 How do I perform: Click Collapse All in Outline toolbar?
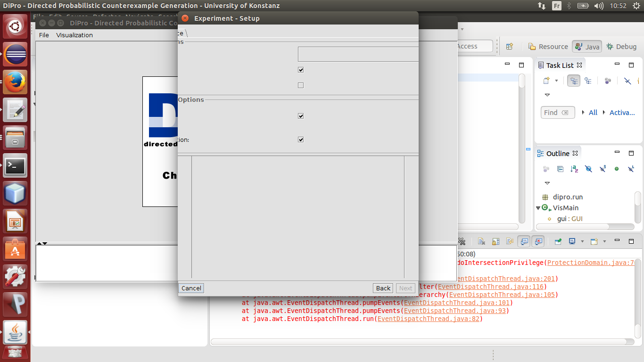point(560,169)
